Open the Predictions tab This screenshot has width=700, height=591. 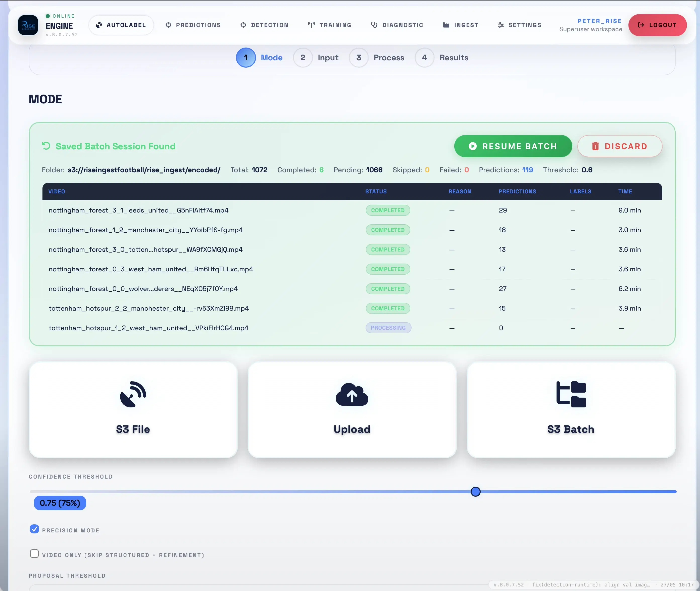point(193,25)
